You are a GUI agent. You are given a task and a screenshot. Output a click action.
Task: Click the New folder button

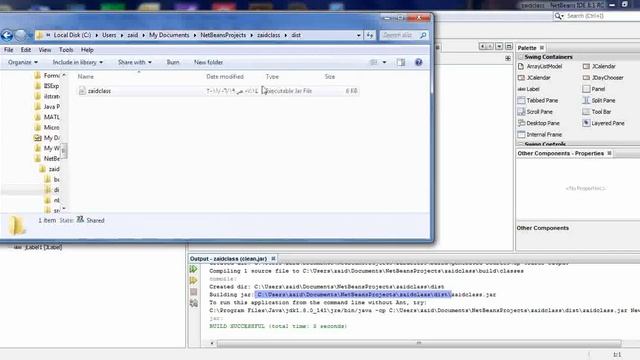point(208,62)
